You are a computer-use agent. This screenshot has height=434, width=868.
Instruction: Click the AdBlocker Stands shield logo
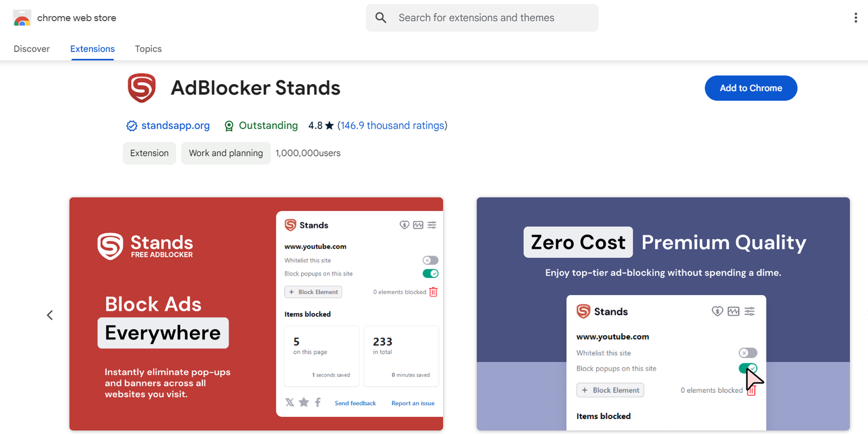(x=142, y=88)
